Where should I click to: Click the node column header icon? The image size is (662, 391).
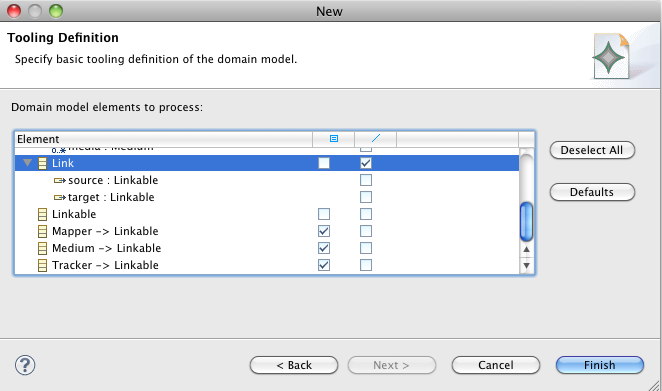[x=334, y=138]
